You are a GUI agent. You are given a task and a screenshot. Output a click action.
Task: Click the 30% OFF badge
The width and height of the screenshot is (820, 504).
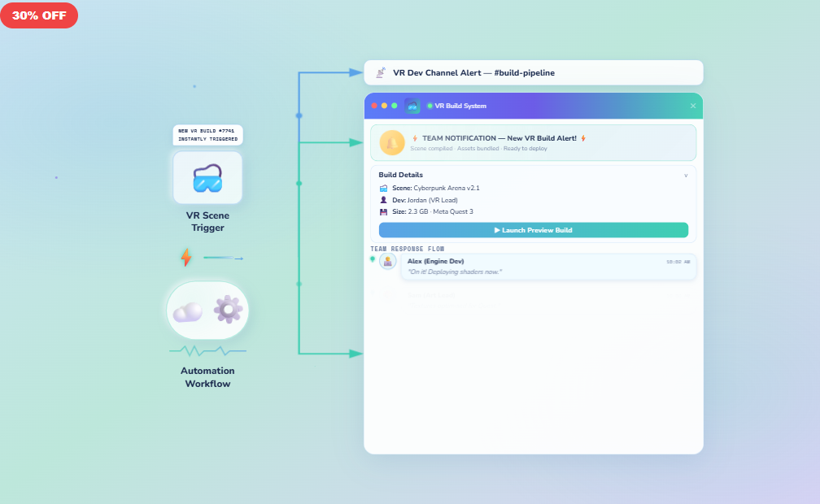[39, 15]
